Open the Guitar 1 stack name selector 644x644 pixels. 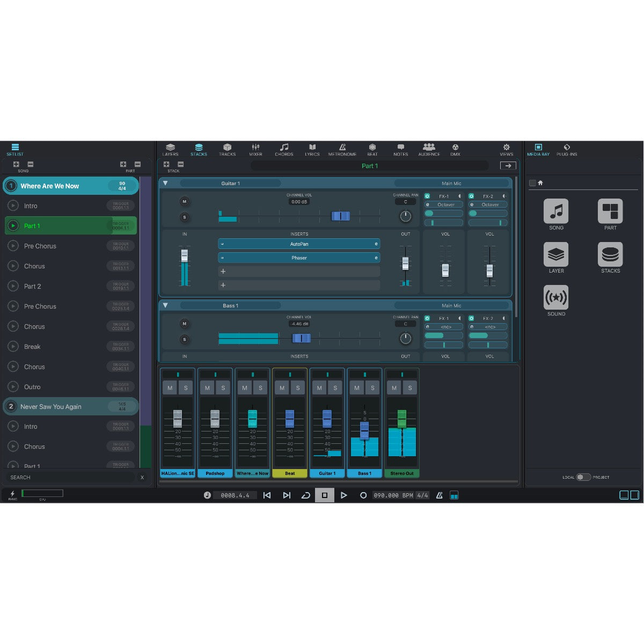(230, 184)
